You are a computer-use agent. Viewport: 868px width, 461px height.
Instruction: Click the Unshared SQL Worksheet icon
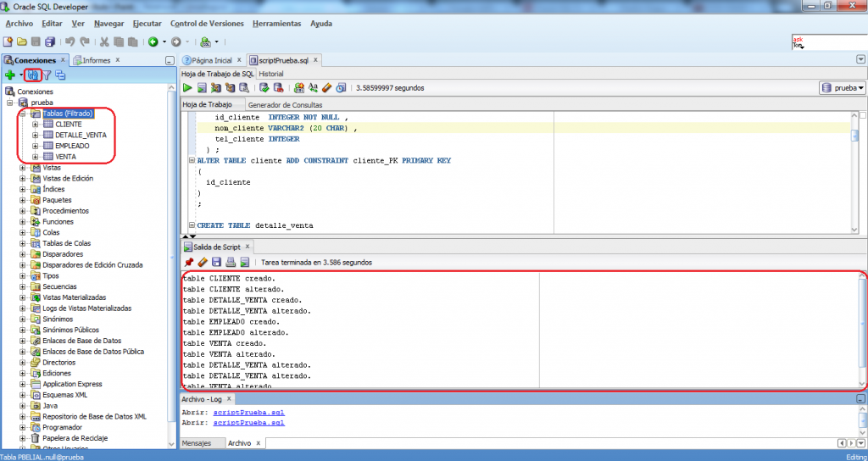coord(299,87)
